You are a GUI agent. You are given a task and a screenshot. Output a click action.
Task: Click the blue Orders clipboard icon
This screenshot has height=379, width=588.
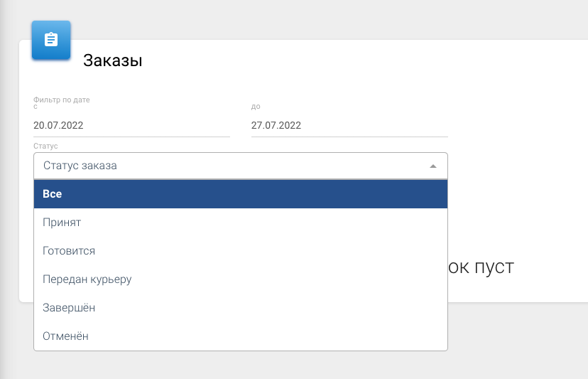click(x=51, y=40)
